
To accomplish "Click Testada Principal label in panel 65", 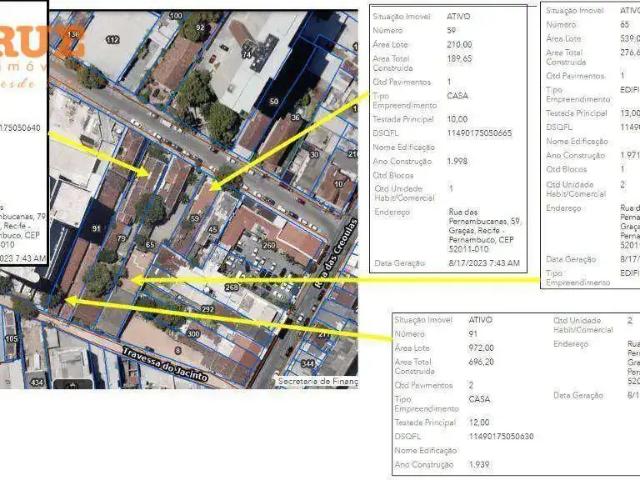I will (576, 113).
